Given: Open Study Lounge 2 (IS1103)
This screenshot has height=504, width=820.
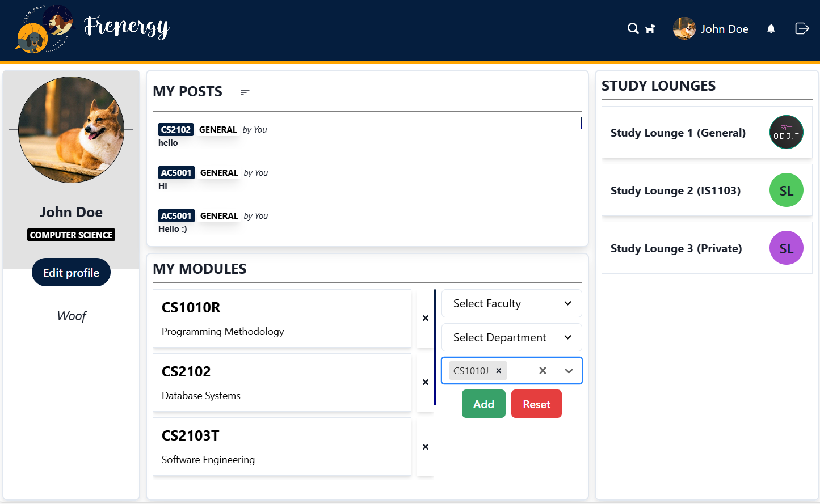Looking at the screenshot, I should tap(707, 190).
